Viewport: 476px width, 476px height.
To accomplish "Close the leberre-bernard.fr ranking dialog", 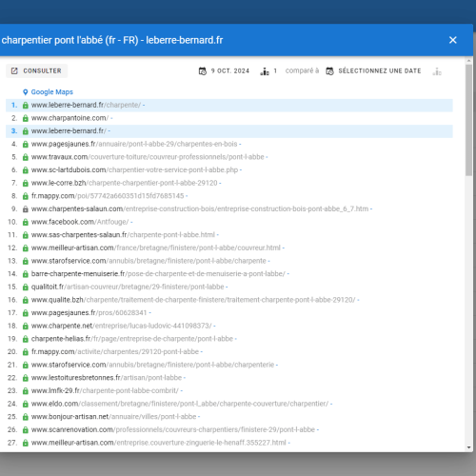I will 453,40.
